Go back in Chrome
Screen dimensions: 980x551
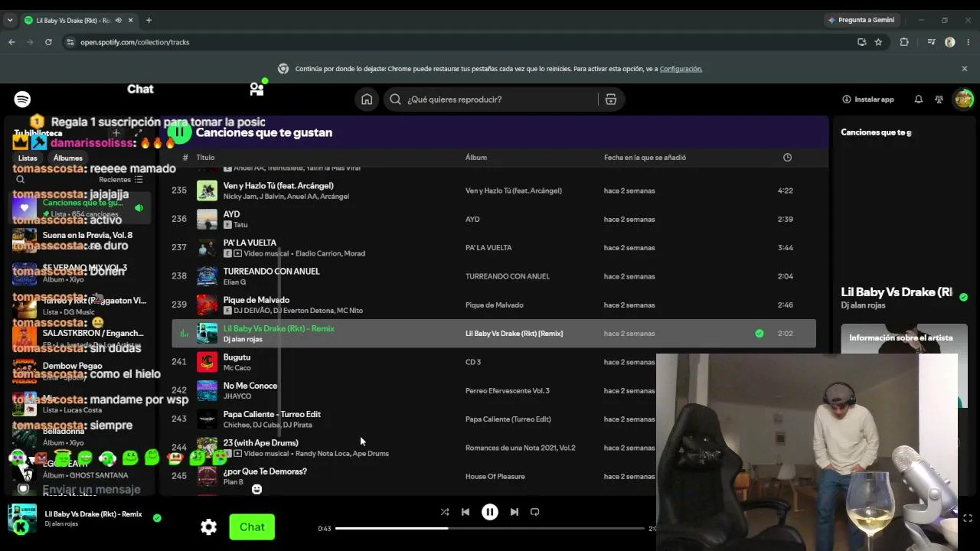coord(11,42)
